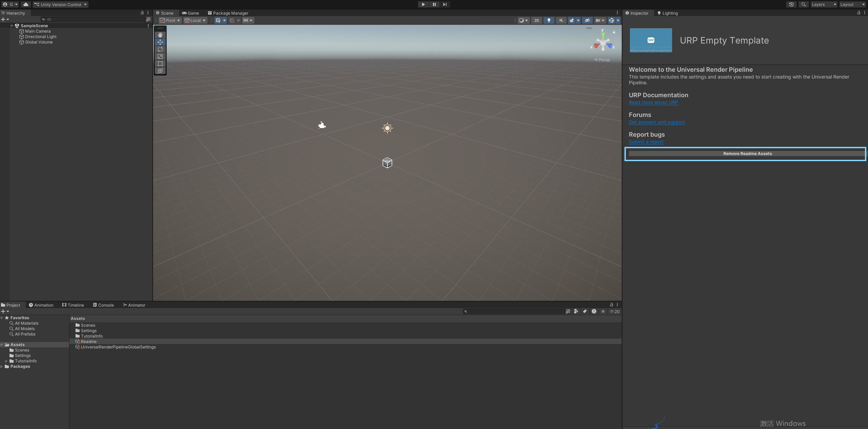
Task: Toggle scene audio mute
Action: [561, 20]
